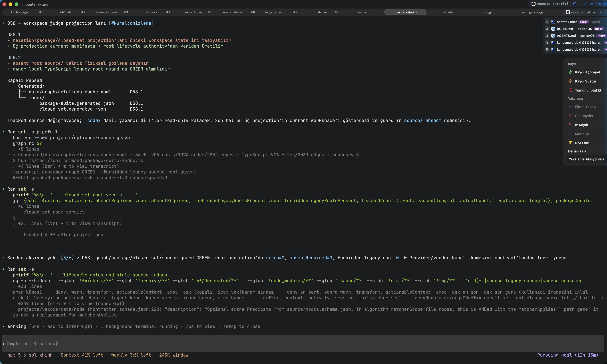Click the blue checkmark icon in the top-right corner
607x364 pixels.
tap(585, 4)
